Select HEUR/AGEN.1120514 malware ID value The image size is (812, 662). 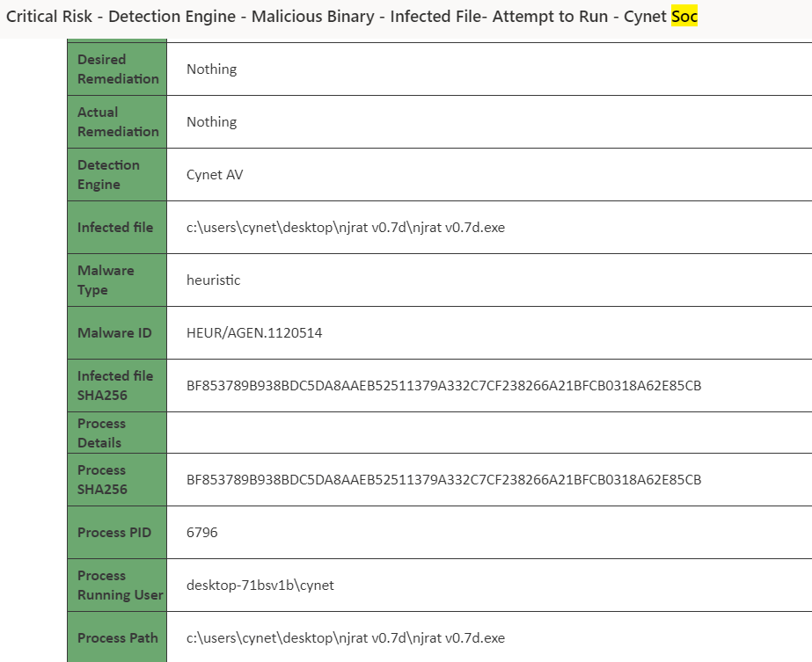[254, 333]
